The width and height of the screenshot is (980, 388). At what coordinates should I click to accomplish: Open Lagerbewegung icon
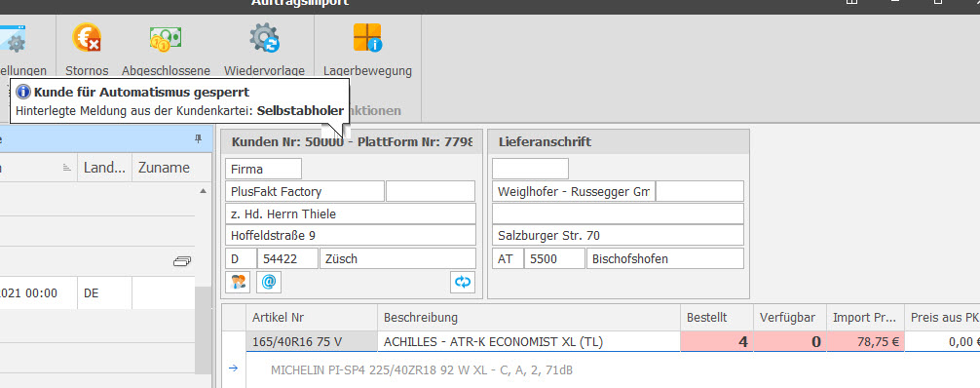coord(367,38)
